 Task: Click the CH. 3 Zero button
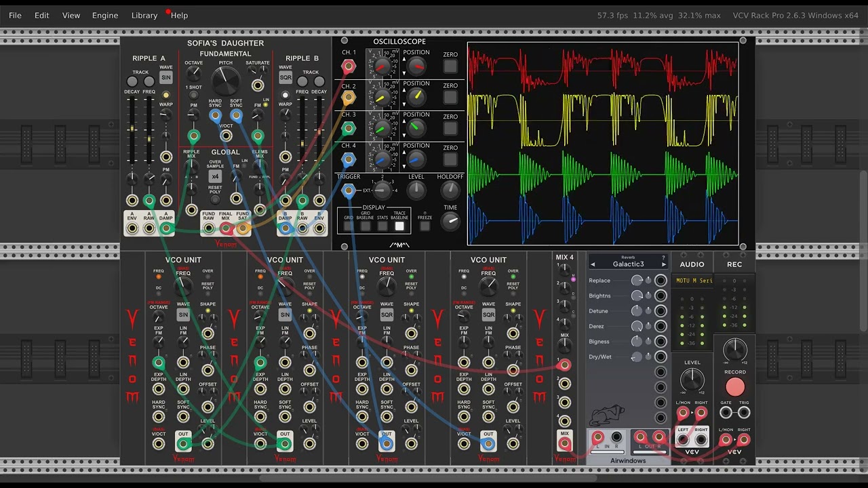pos(450,129)
